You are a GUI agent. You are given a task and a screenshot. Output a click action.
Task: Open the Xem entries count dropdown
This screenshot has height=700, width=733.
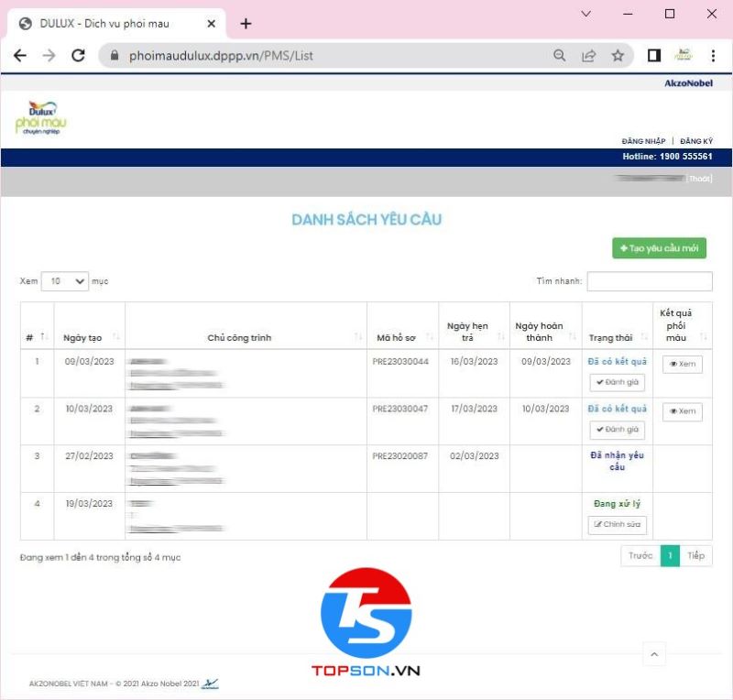click(65, 281)
